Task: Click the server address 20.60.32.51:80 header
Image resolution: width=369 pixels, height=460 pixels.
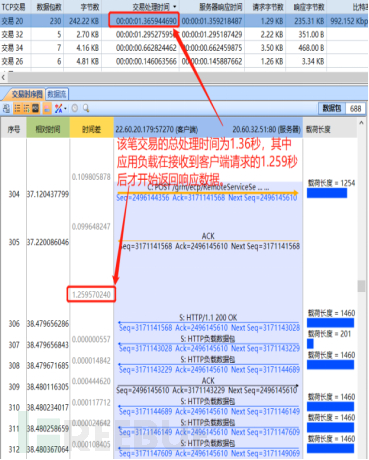Action: click(266, 129)
